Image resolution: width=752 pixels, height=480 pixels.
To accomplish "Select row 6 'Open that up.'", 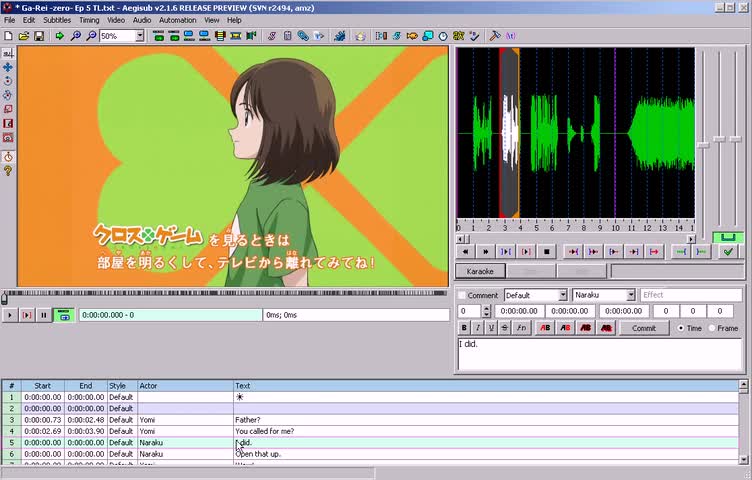I will [370, 454].
